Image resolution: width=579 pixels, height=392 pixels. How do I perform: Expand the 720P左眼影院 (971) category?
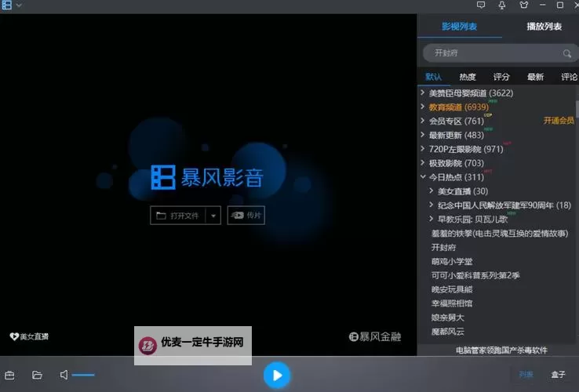click(x=423, y=149)
